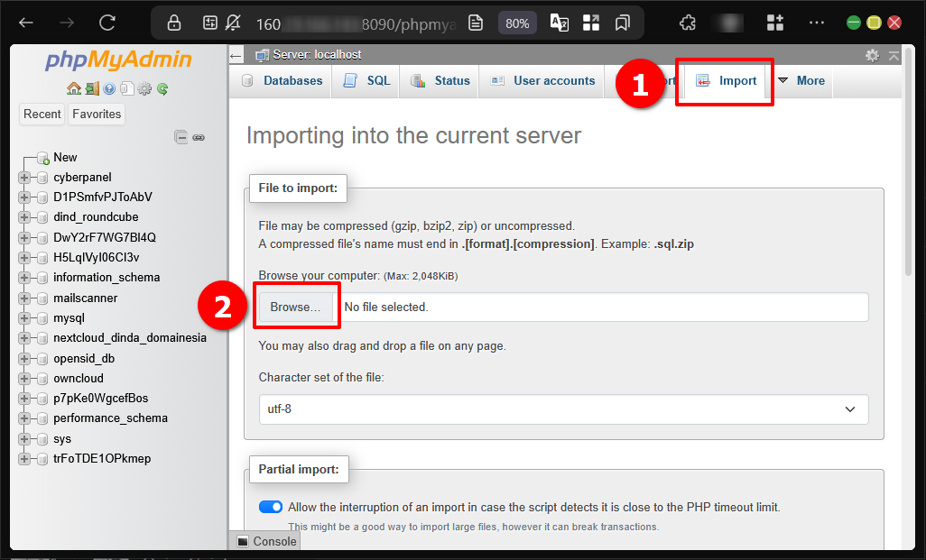
Task: Open the More tab dropdown
Action: click(801, 80)
